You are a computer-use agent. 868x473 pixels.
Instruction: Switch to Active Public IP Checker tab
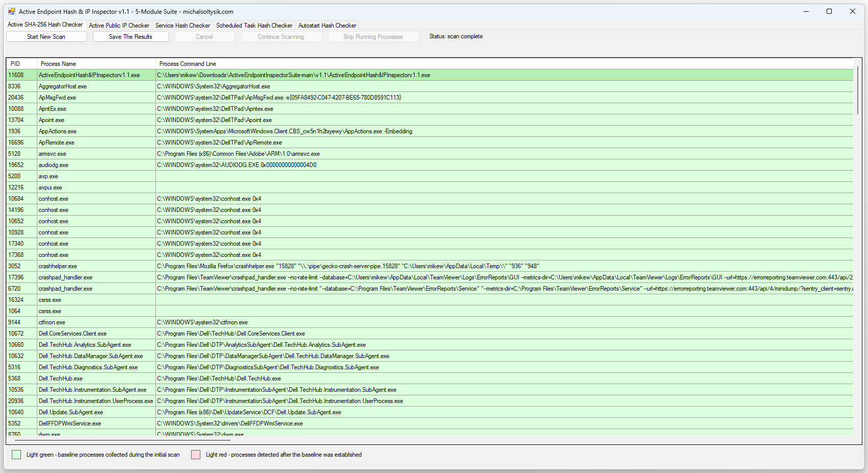[119, 26]
